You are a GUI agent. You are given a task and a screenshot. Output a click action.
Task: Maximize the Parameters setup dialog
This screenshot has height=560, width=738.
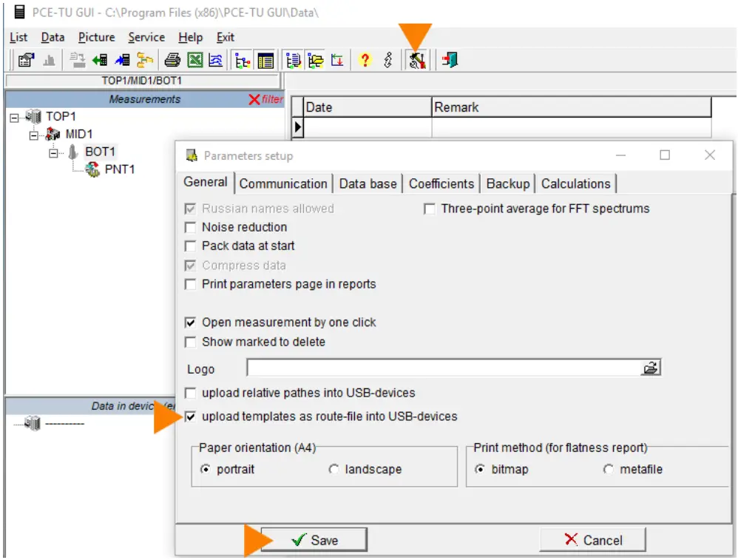pyautogui.click(x=665, y=155)
